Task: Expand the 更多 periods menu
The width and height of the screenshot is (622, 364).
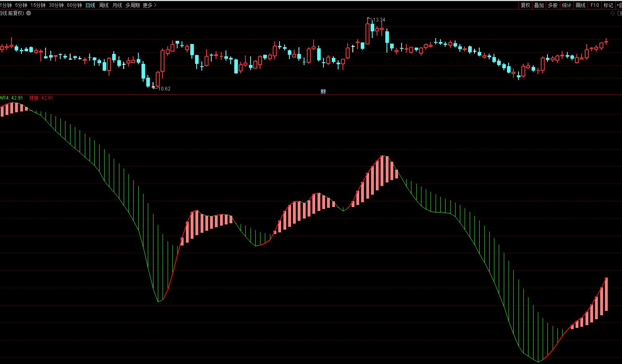Action: coord(149,5)
